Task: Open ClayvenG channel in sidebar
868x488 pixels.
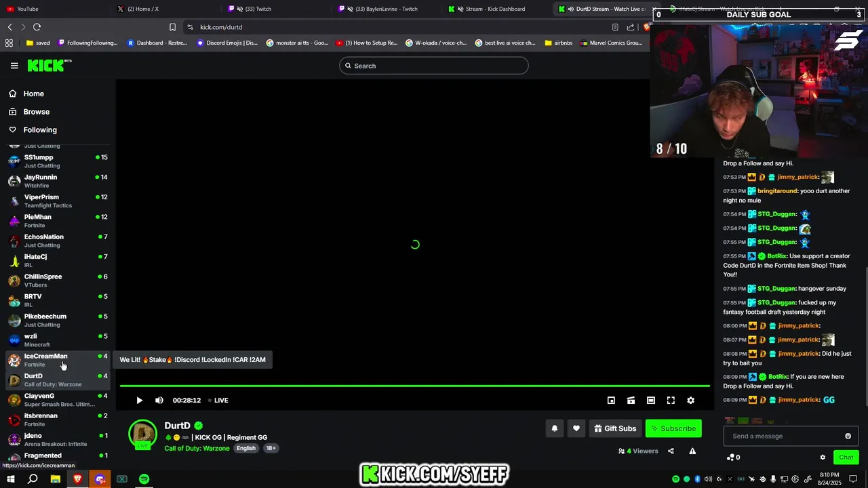Action: pyautogui.click(x=58, y=400)
